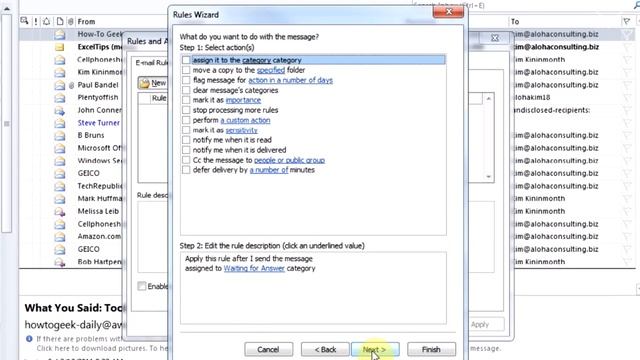Screen dimensions: 640x360
Task: Check 'notify me when it is delivered'
Action: pos(186,150)
